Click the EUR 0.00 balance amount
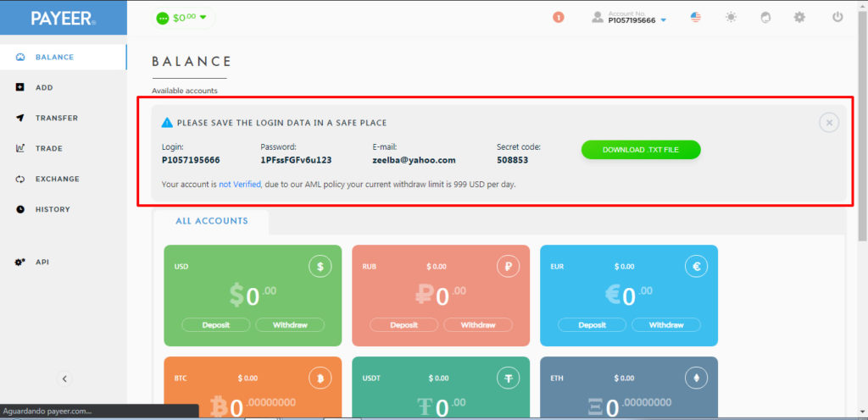Viewport: 868px width, 420px height. 629,296
